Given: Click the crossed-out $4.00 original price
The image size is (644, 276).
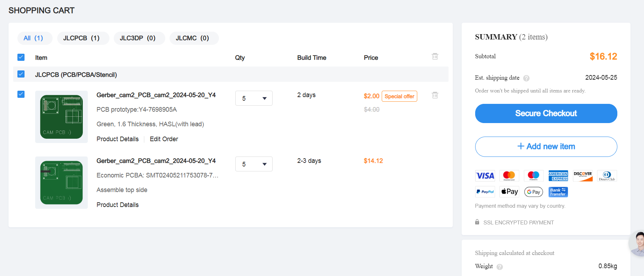Looking at the screenshot, I should coord(371,110).
